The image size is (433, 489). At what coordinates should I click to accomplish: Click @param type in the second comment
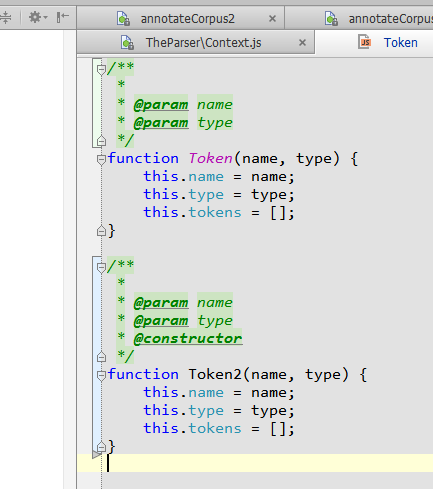183,321
